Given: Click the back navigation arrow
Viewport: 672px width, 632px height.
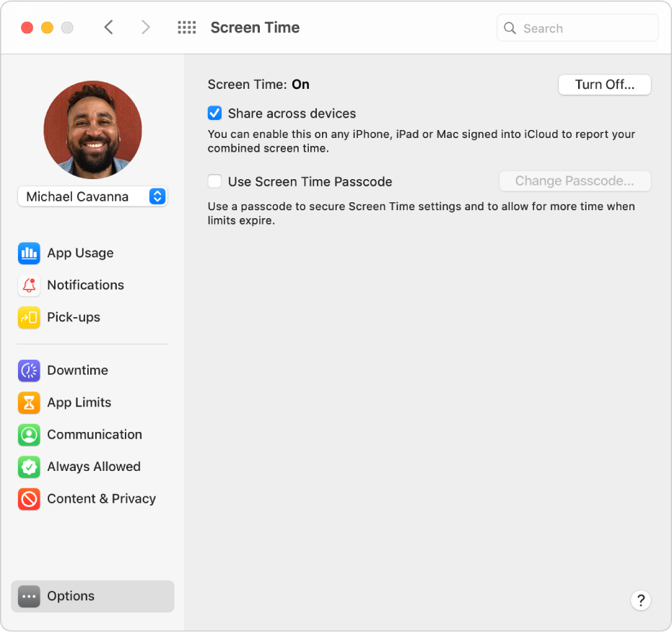Looking at the screenshot, I should click(x=109, y=27).
